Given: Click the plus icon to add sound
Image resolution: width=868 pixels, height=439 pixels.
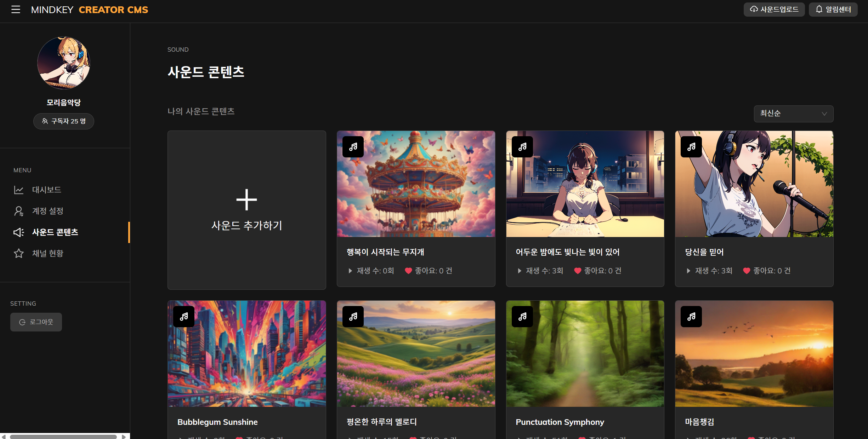Looking at the screenshot, I should point(246,200).
